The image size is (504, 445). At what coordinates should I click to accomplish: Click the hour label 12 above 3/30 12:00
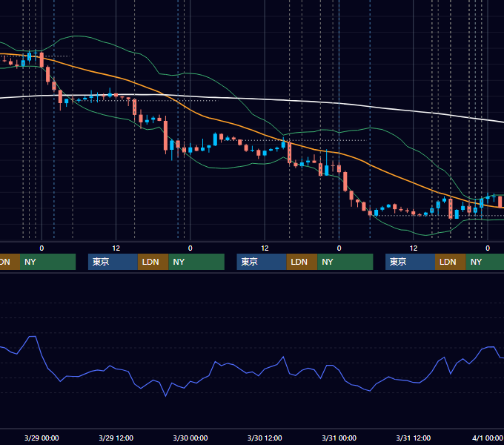[265, 248]
